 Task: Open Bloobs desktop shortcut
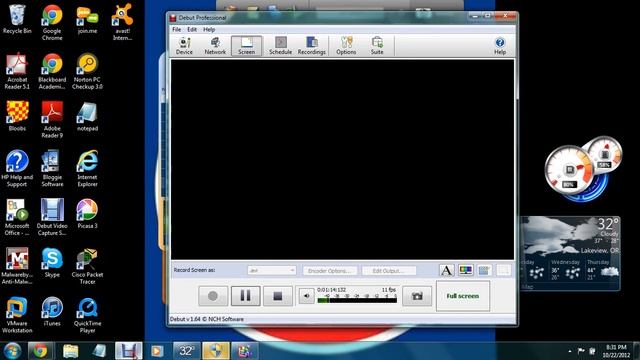pos(17,116)
